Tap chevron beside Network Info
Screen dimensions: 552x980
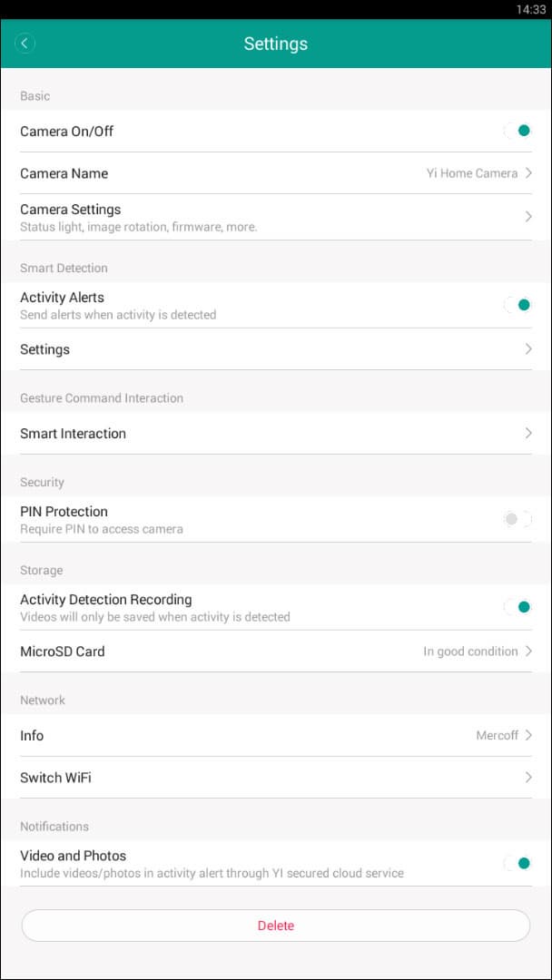pyautogui.click(x=528, y=736)
